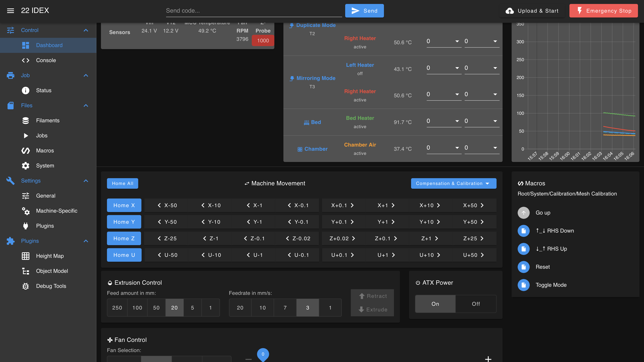Open the Macros page in sidebar
The width and height of the screenshot is (644, 362).
[48, 151]
